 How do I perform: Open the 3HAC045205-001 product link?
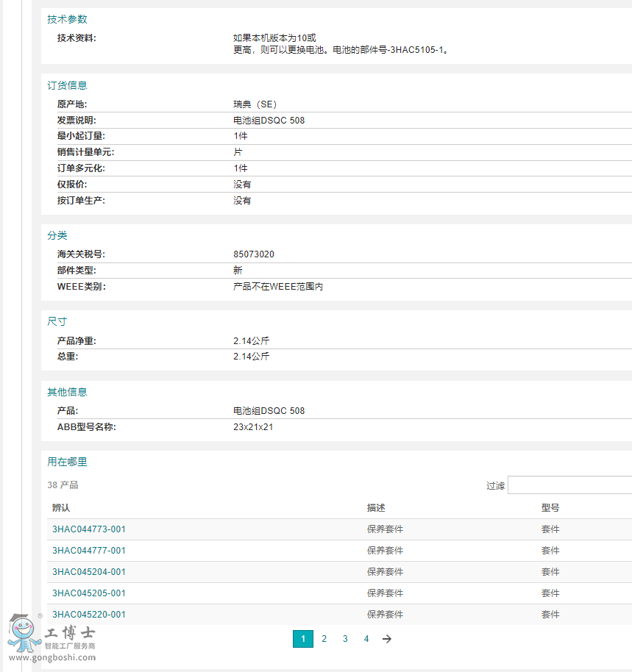[x=89, y=593]
